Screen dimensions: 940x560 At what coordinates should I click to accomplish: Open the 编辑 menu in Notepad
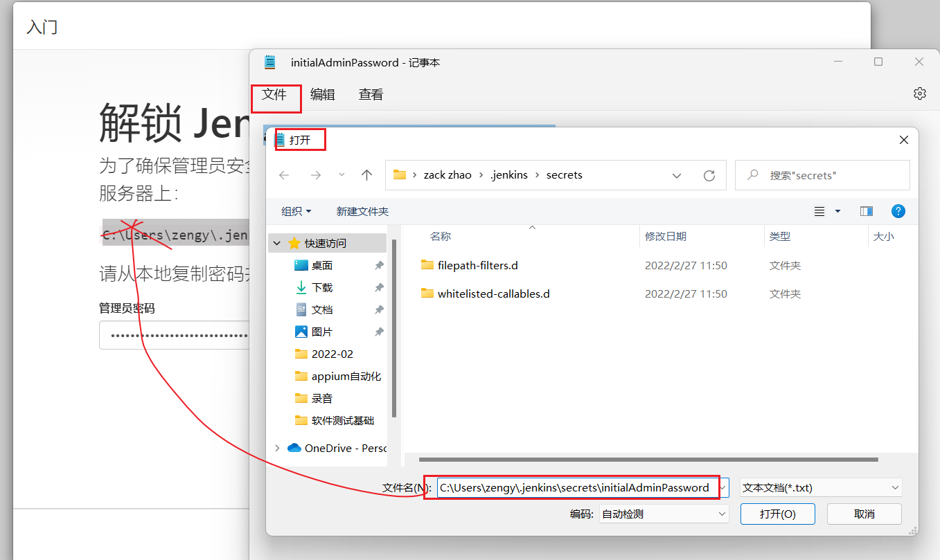pyautogui.click(x=323, y=95)
